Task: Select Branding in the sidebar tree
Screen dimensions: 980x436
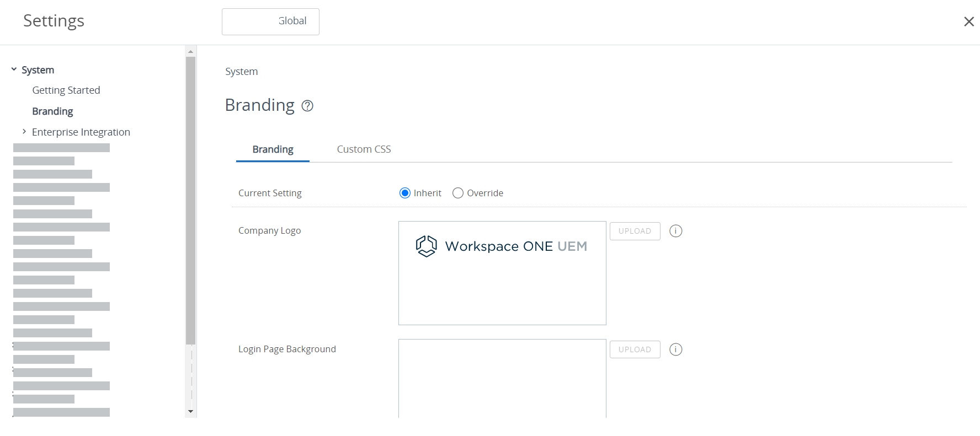Action: (52, 111)
